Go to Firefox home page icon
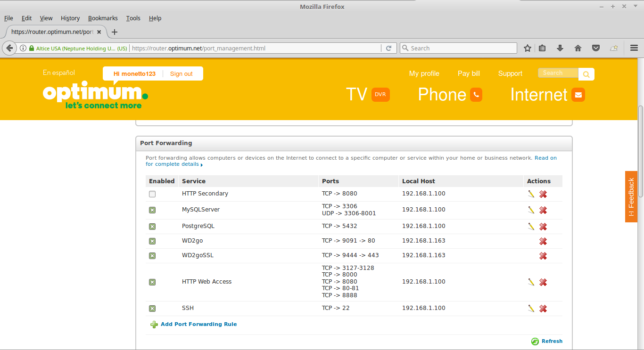644x350 pixels. coord(578,48)
